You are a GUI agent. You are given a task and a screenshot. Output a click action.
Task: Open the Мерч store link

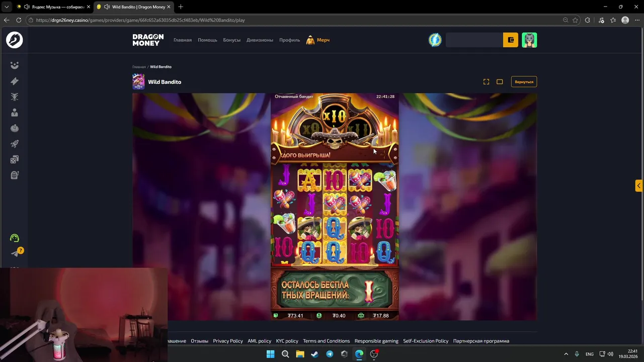[x=318, y=40]
